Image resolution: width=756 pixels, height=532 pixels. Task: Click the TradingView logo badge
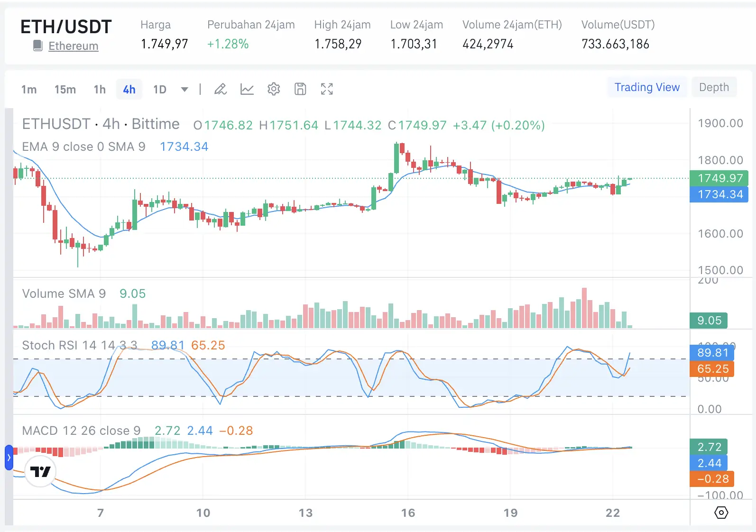pos(40,471)
